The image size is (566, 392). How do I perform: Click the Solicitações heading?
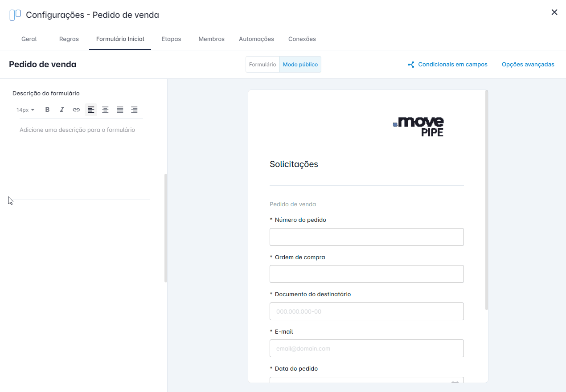click(x=294, y=164)
